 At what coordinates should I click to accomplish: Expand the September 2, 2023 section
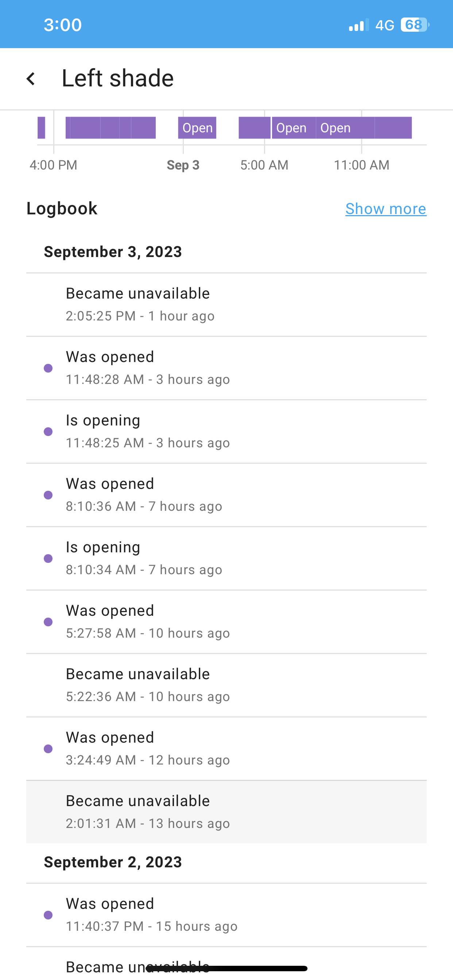(113, 862)
